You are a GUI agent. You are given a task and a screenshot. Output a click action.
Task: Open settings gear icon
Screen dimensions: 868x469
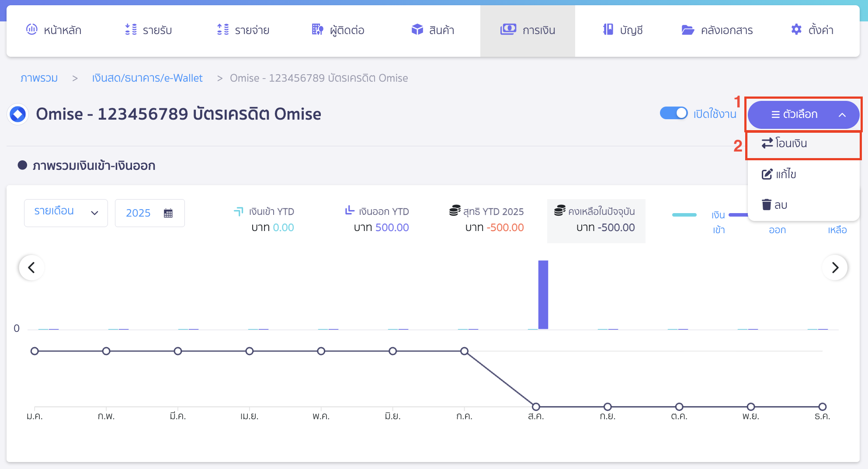(x=796, y=30)
